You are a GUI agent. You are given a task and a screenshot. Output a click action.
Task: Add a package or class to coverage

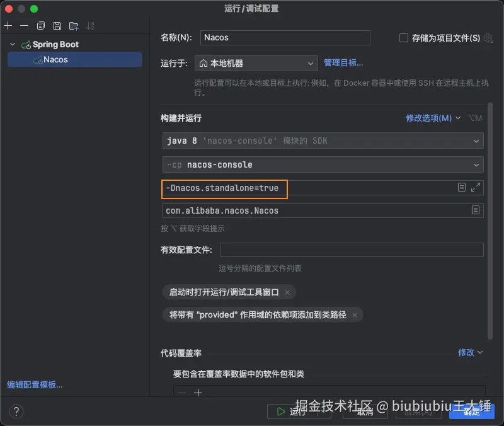pyautogui.click(x=198, y=393)
